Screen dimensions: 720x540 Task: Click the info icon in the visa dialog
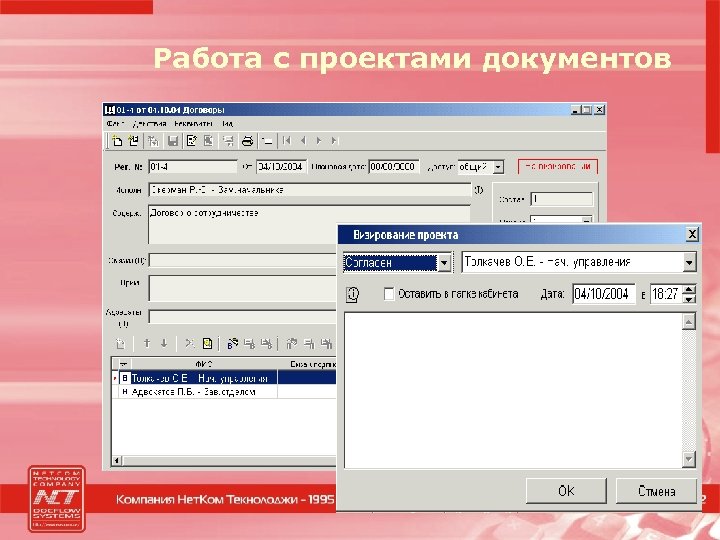(x=352, y=294)
